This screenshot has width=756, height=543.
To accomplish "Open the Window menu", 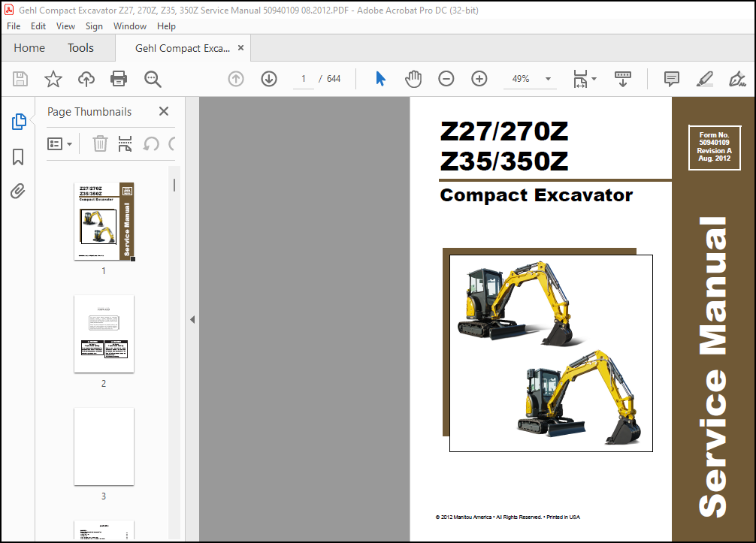I will click(x=130, y=26).
